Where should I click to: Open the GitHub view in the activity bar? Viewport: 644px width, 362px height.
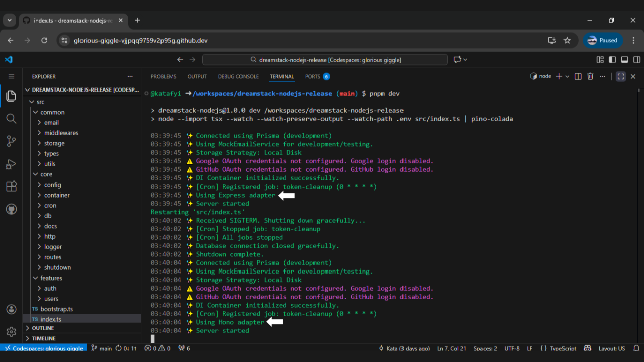11,209
